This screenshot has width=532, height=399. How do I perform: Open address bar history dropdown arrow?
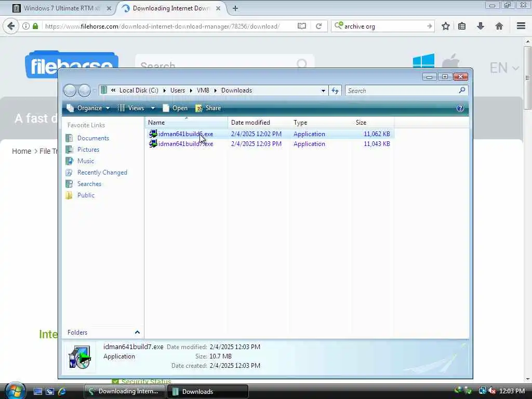[x=323, y=90]
